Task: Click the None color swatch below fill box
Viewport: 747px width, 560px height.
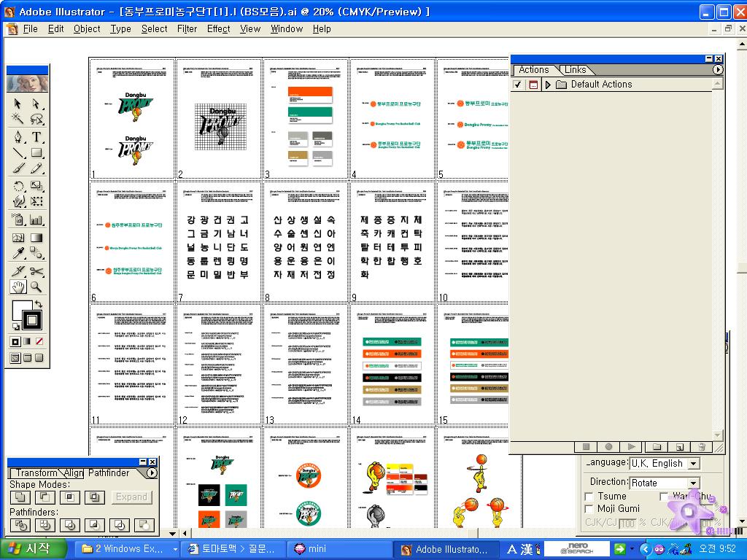Action: (39, 341)
